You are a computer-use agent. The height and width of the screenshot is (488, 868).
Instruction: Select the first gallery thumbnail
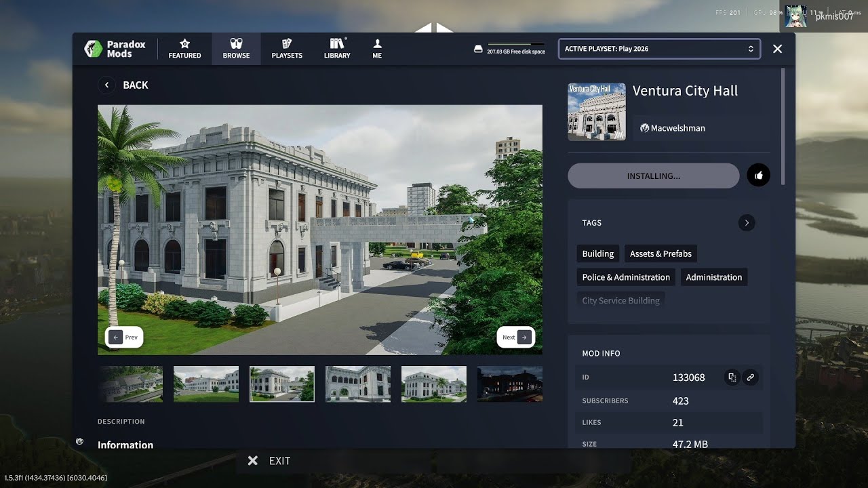tap(130, 384)
